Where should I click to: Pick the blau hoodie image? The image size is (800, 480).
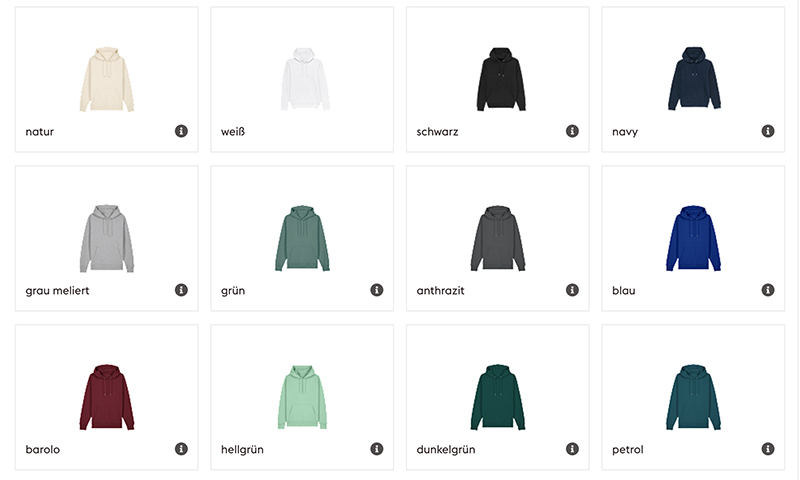point(693,238)
